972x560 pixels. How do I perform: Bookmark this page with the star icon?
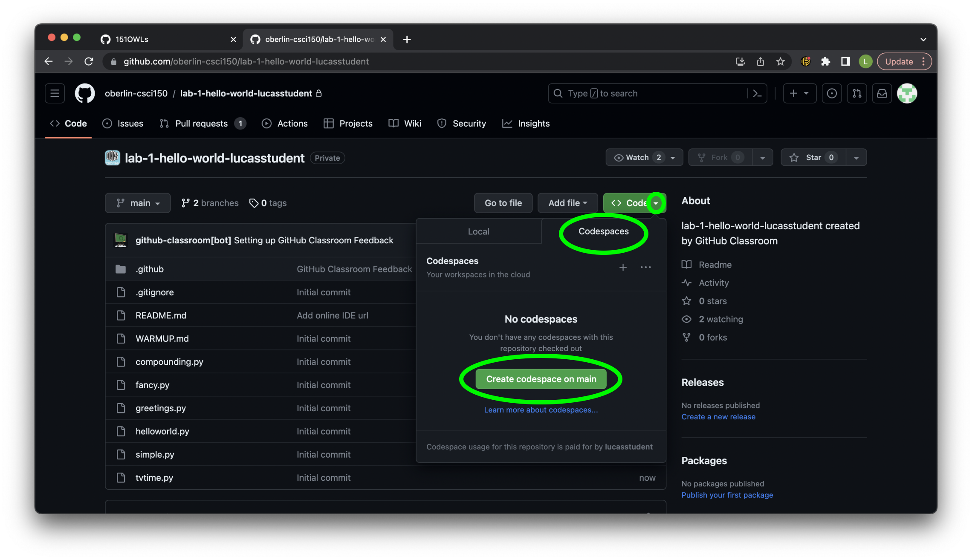[x=781, y=61]
